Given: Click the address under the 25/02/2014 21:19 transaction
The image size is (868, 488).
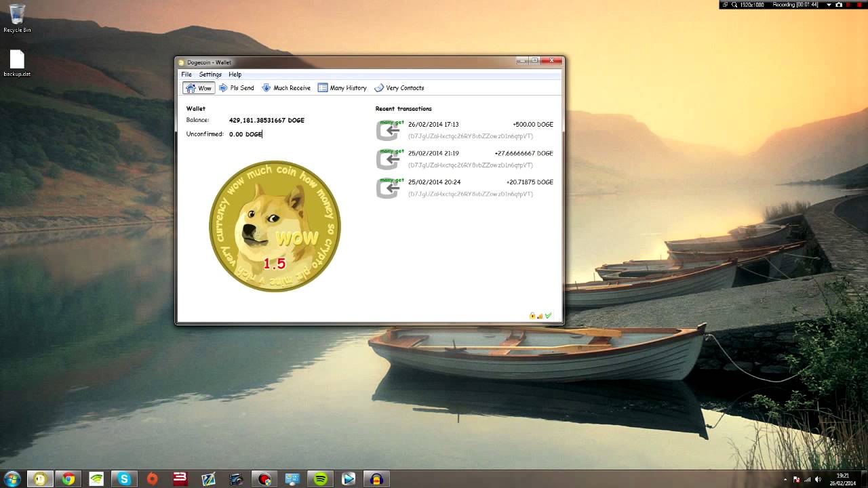Looking at the screenshot, I should coord(471,165).
